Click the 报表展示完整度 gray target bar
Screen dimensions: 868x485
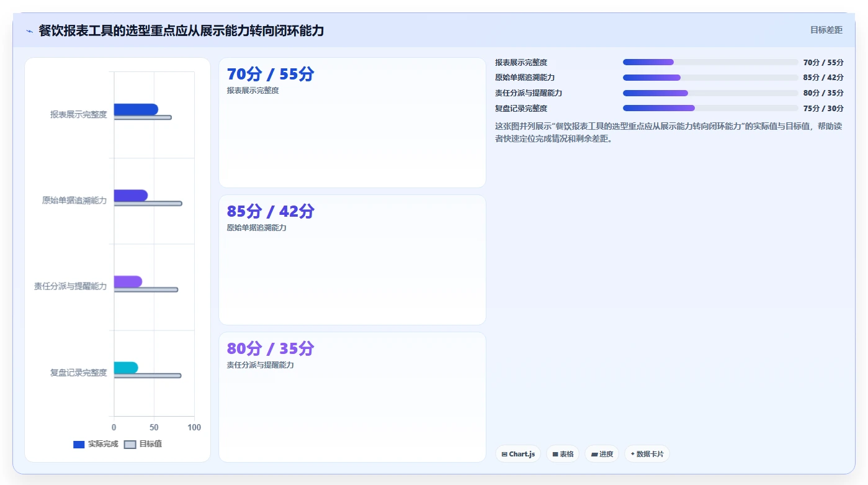click(143, 117)
